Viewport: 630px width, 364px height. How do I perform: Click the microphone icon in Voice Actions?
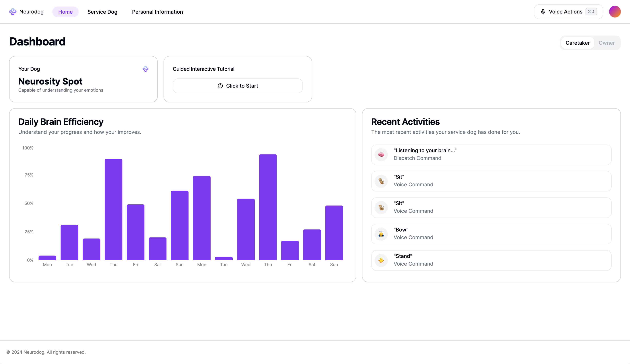(543, 12)
